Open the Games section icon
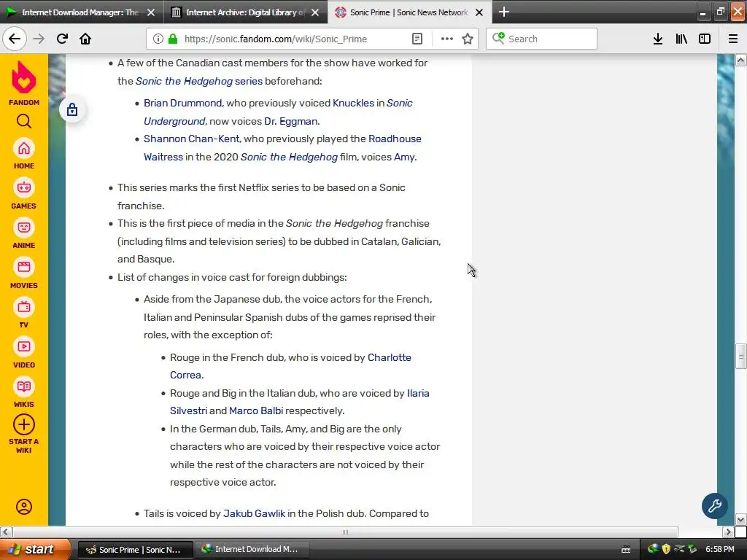Viewport: 747px width, 560px height. click(24, 188)
